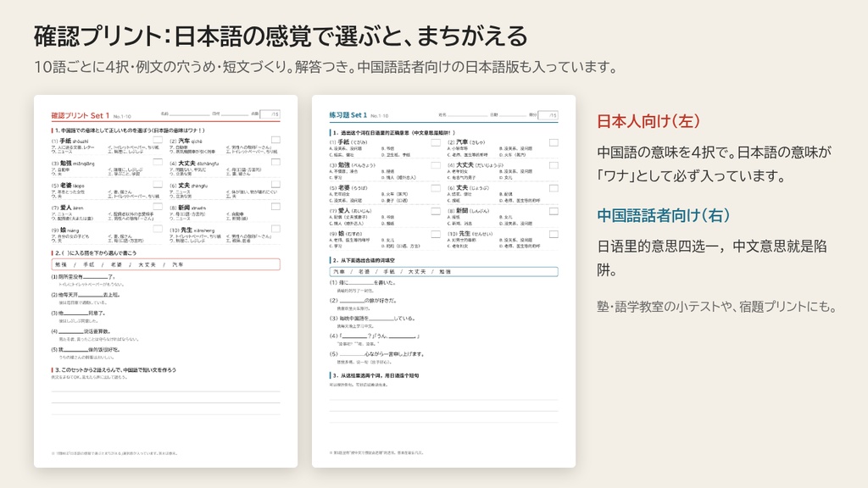This screenshot has height=488, width=868.
Task: Tick the answer box for (8) 新聞 (しんぶん) on right sheet
Action: click(x=554, y=211)
